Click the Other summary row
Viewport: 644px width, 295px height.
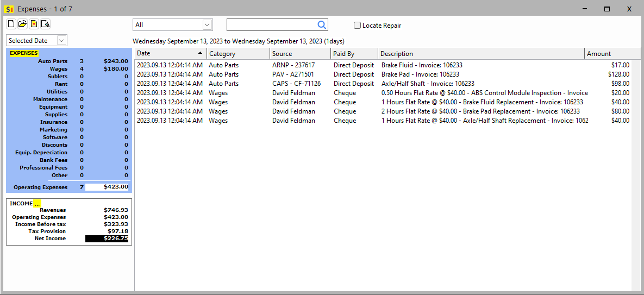(69, 175)
